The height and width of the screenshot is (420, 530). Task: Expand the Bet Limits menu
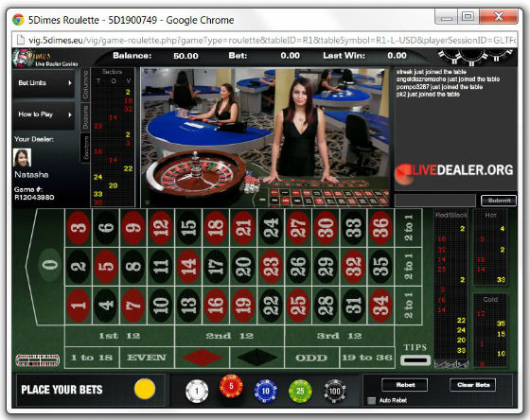coord(44,83)
